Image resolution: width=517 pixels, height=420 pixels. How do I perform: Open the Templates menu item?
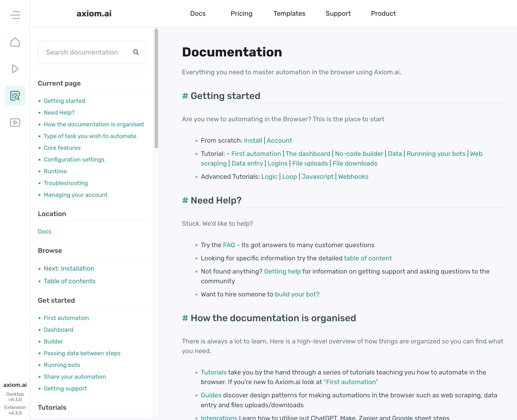(289, 14)
